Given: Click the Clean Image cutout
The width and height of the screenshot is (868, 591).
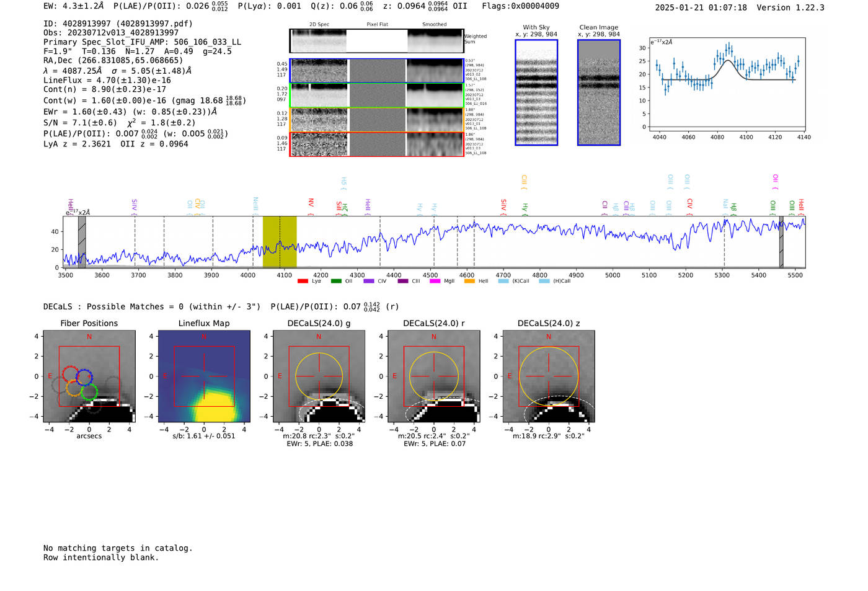Looking at the screenshot, I should pos(599,92).
